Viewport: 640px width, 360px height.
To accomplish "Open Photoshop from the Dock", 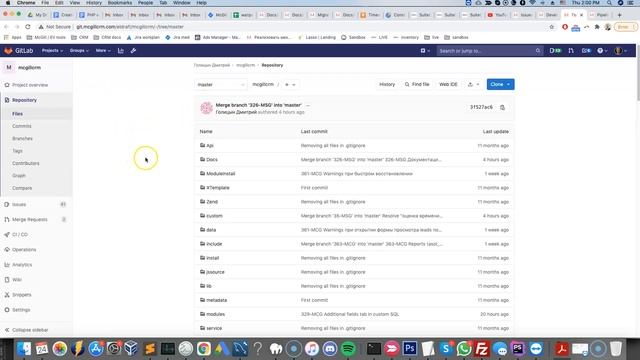I will click(410, 349).
